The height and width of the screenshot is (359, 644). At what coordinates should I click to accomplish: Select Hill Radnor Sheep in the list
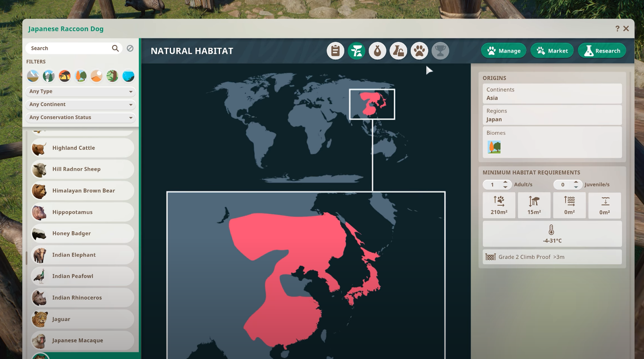point(82,169)
